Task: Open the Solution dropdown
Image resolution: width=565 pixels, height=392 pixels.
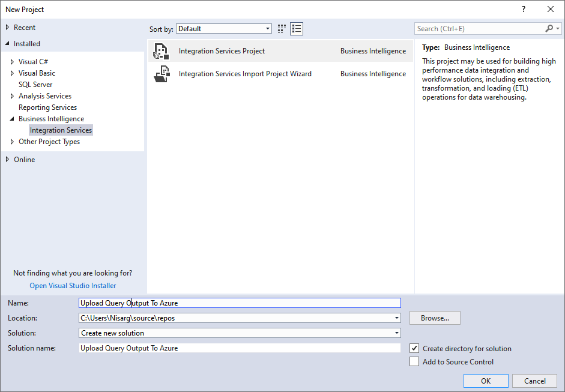Action: coord(397,333)
